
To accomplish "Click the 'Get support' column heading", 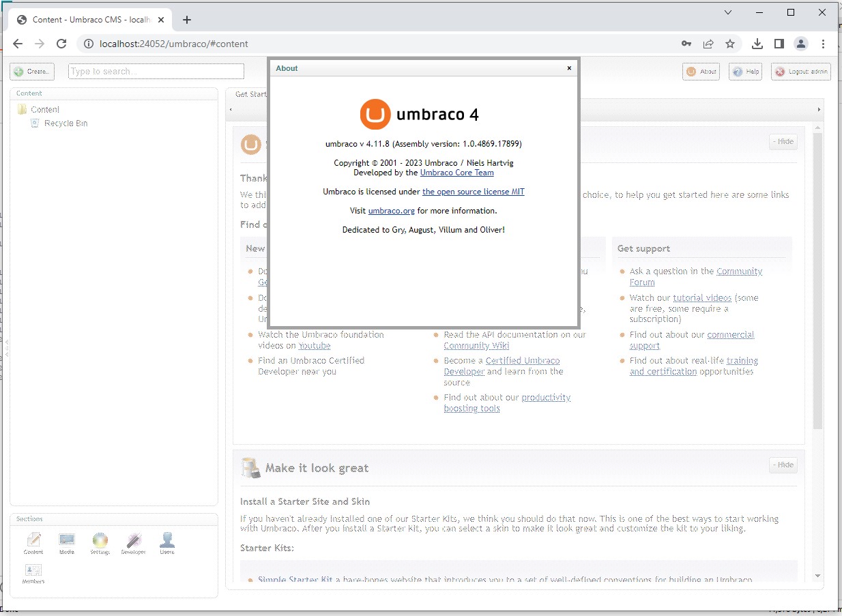I will 643,249.
